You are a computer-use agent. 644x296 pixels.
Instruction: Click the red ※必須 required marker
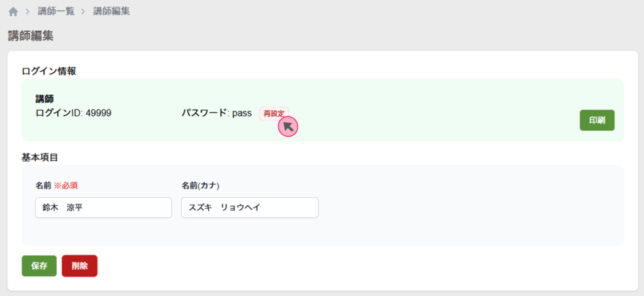pos(66,185)
